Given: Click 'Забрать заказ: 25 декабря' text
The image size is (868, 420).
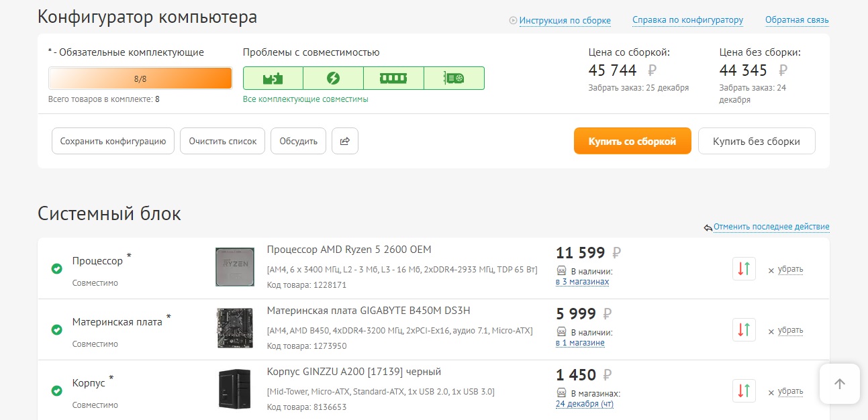Looking at the screenshot, I should (638, 88).
